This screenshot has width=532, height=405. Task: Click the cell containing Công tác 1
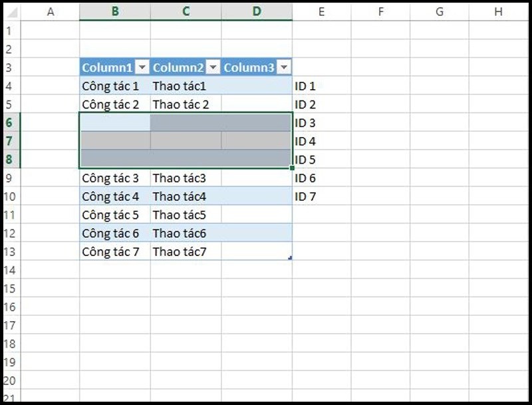point(115,86)
